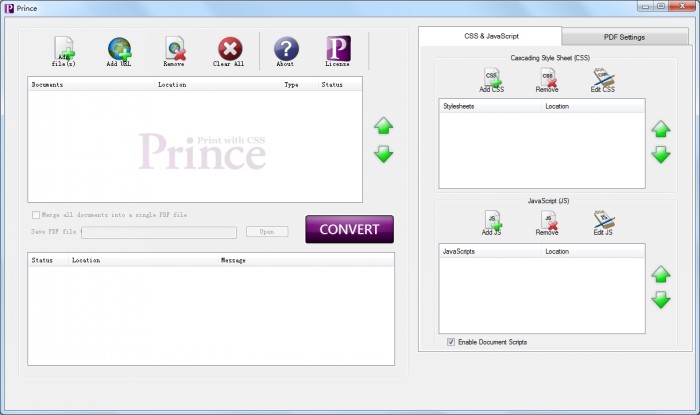Move JavaScript down with green arrow
The width and height of the screenshot is (700, 415).
pyautogui.click(x=661, y=300)
